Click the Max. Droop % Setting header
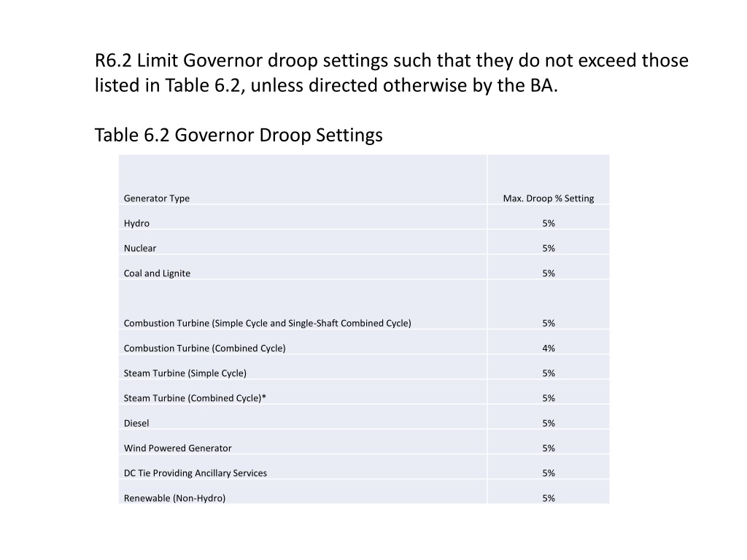Viewport: 747px width, 560px height. point(549,198)
